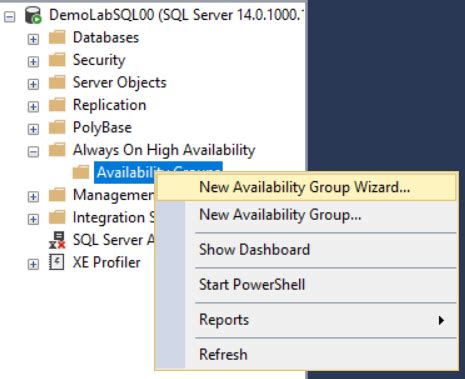
Task: Expand the Databases folder
Action: (x=33, y=39)
